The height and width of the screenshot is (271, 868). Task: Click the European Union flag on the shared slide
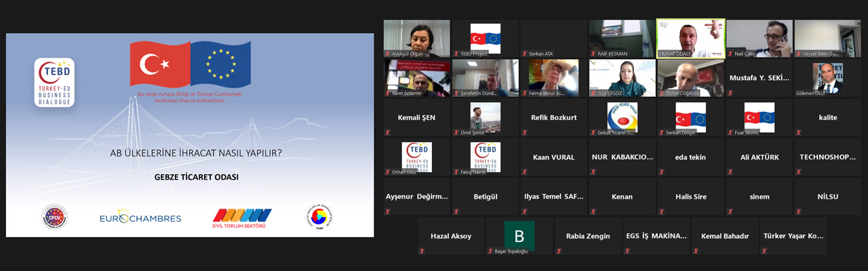click(220, 64)
